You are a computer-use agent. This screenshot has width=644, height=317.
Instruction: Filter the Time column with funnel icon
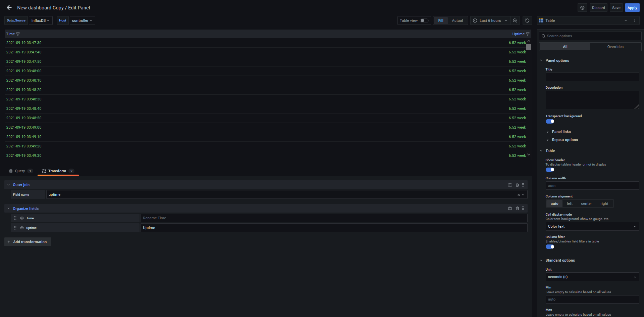18,34
